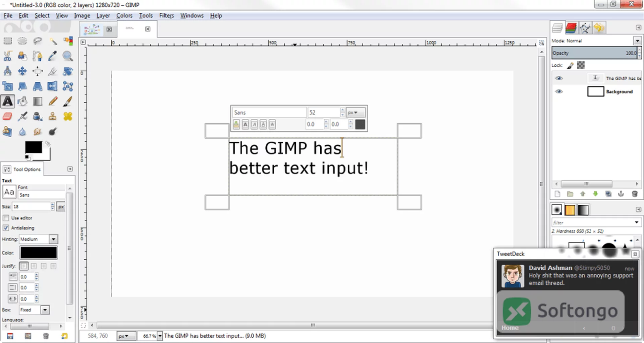Select the Background layer row

click(597, 91)
